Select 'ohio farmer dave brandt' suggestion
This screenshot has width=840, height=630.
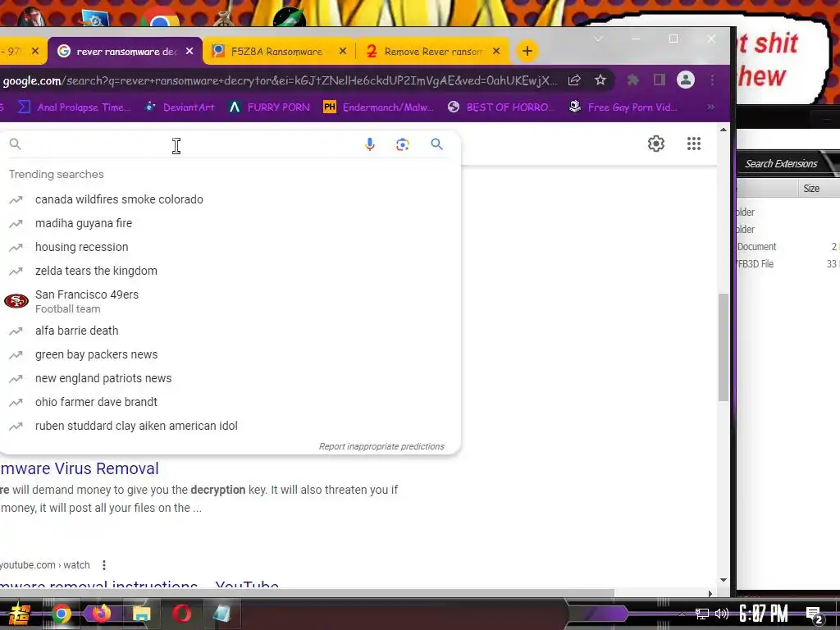click(x=231, y=402)
